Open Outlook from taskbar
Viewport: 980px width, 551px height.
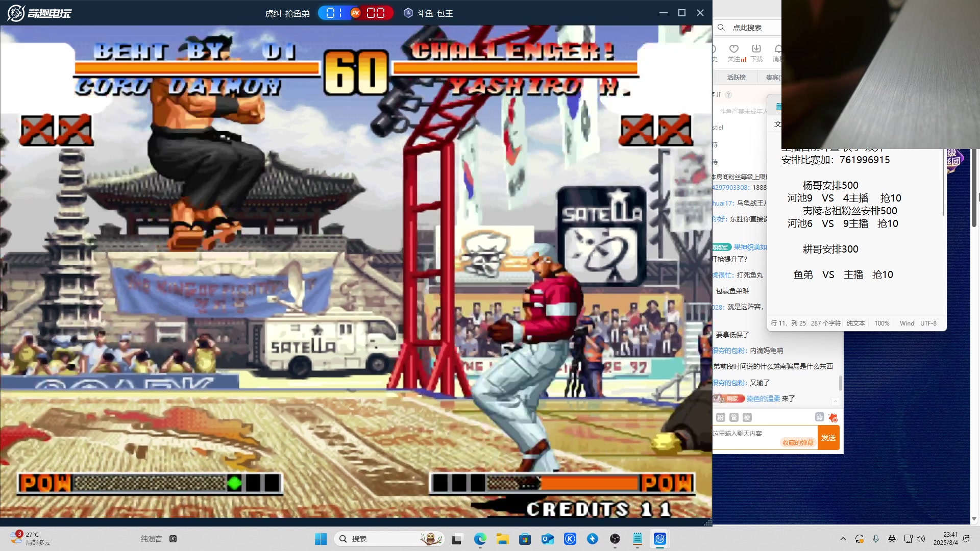click(x=547, y=539)
